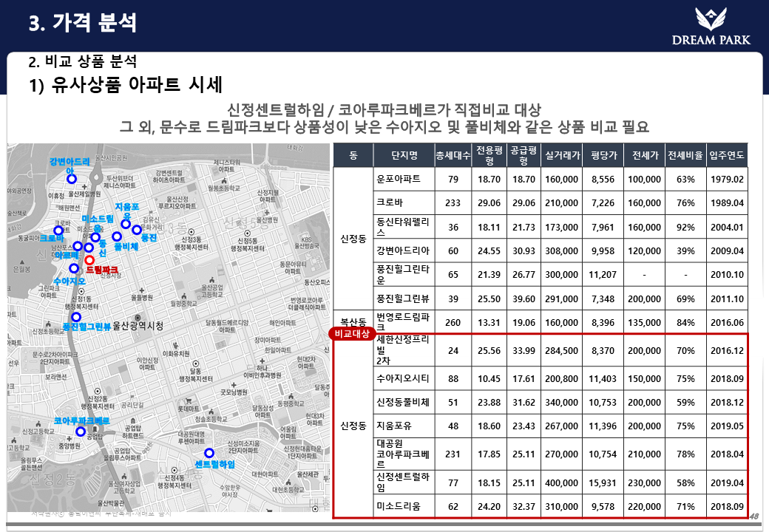Click the map thumbnail near 신정2동 label
This screenshot has width=769, height=532.
pos(52,479)
